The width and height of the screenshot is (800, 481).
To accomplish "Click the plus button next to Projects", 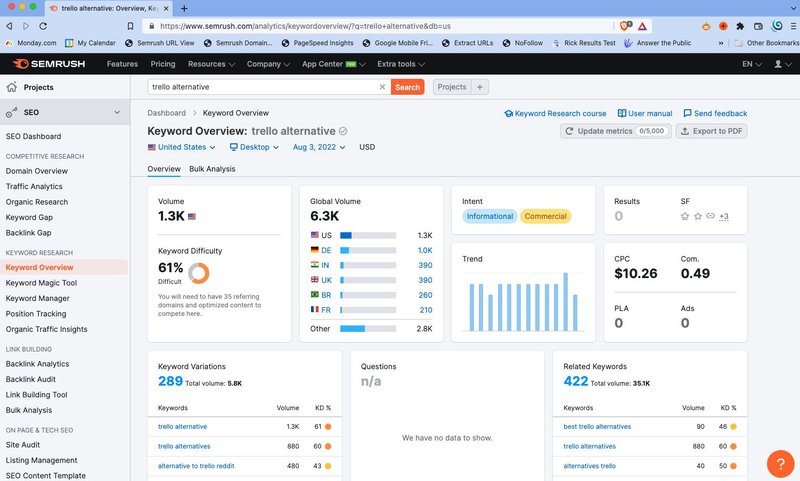I will [480, 87].
